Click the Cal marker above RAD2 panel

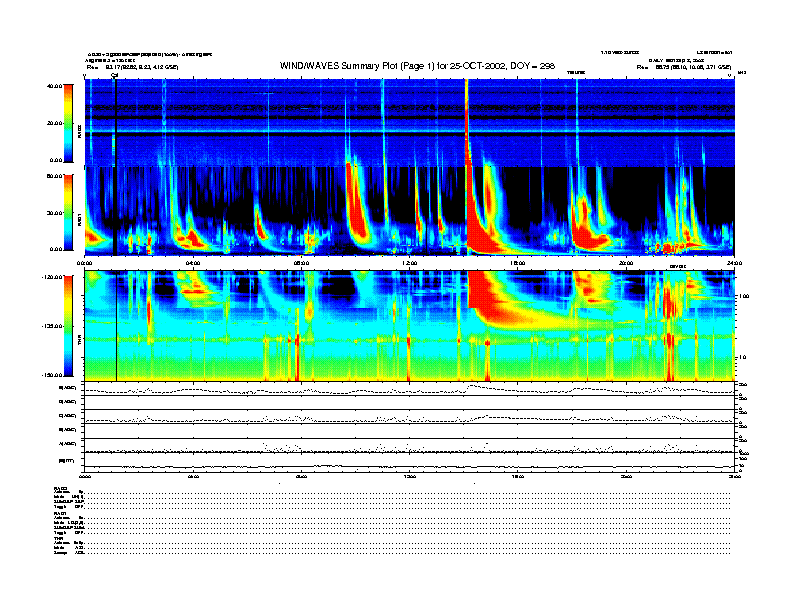tap(114, 75)
